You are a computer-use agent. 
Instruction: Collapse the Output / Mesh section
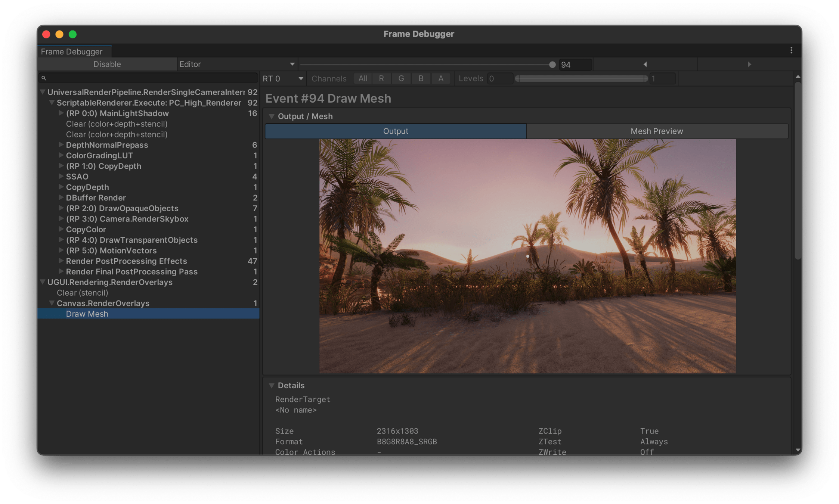pyautogui.click(x=272, y=116)
